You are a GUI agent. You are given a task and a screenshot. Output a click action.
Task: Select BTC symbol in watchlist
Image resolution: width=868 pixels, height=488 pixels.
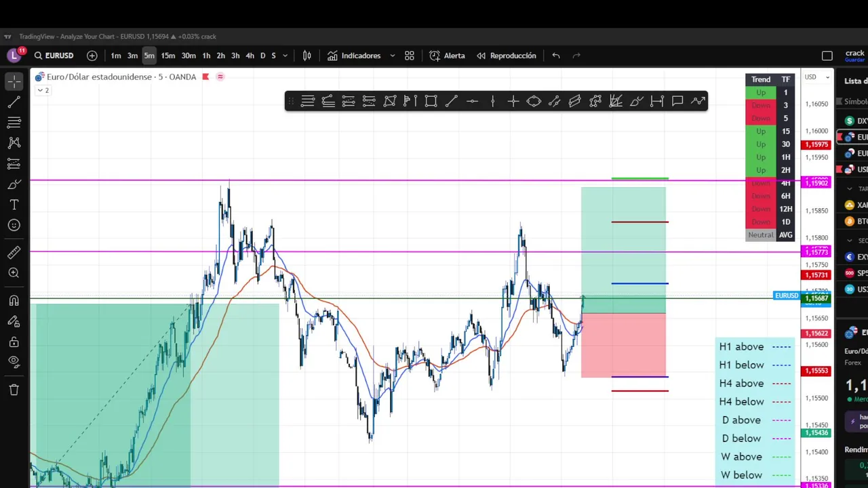point(856,221)
